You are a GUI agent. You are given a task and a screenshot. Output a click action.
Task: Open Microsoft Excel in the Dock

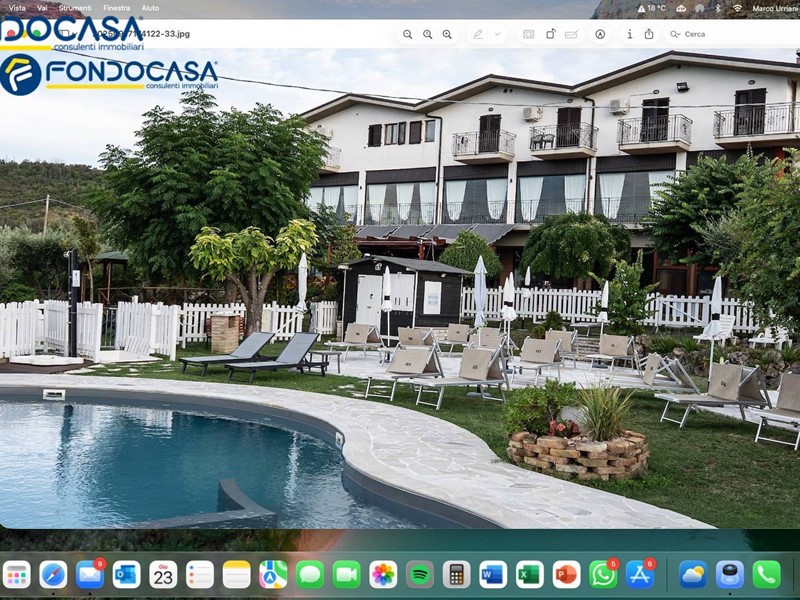(x=530, y=574)
